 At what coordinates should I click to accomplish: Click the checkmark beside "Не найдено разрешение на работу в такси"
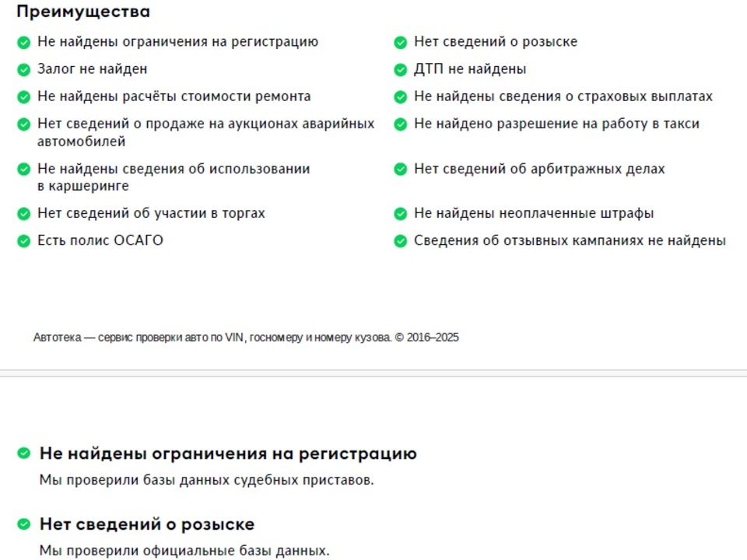point(401,124)
